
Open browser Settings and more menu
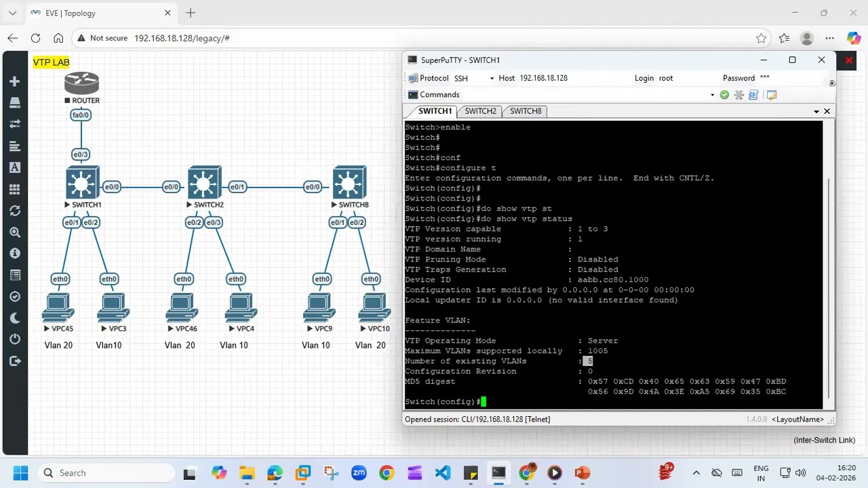(x=829, y=39)
